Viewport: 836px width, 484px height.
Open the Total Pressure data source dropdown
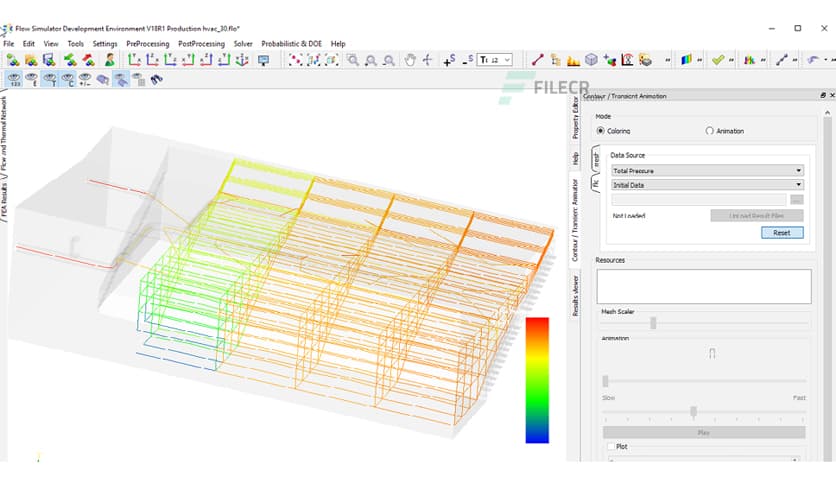coord(707,171)
